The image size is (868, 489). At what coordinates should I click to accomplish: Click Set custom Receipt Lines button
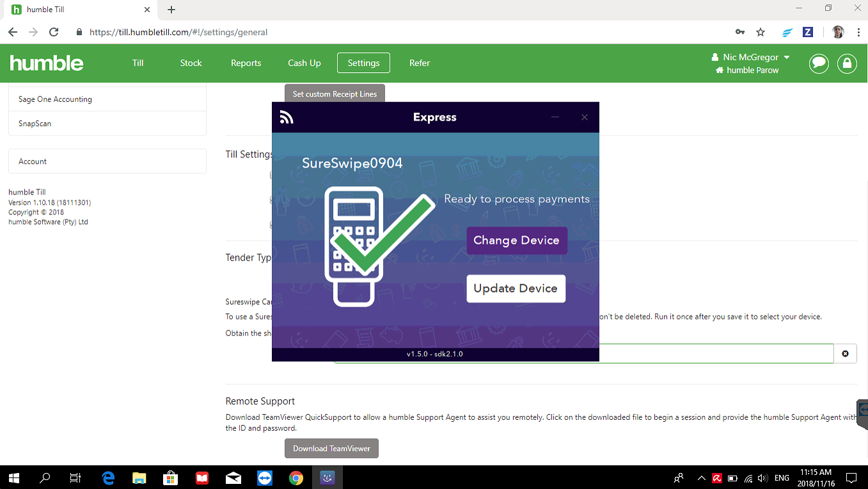[335, 93]
